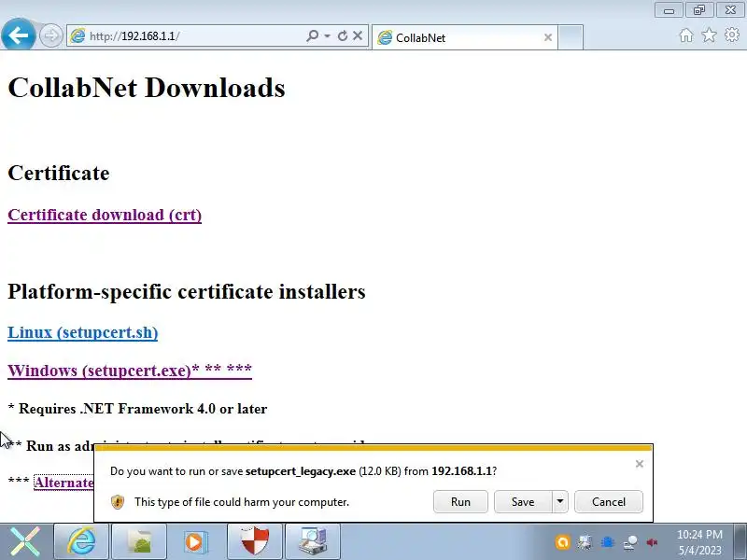Viewport: 747px width, 560px height.
Task: Select the CollabNet browser tab
Action: [x=464, y=37]
